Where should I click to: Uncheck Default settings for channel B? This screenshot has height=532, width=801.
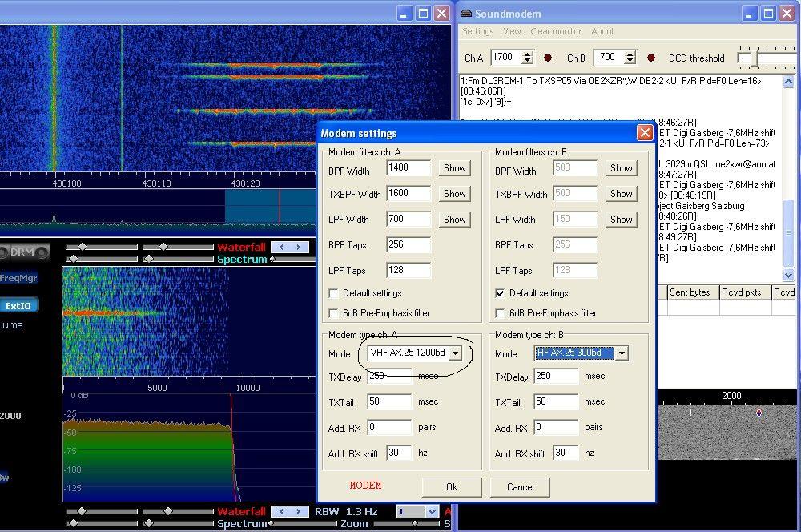(x=501, y=293)
